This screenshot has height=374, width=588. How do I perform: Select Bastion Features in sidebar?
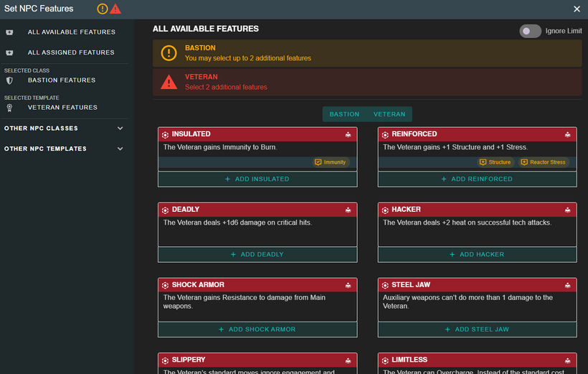(x=62, y=80)
